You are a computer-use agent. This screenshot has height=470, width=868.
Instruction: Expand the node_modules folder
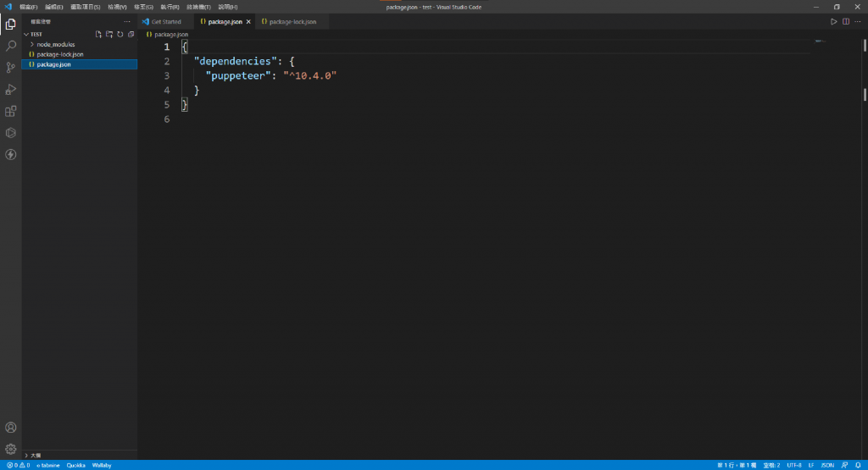tap(55, 44)
